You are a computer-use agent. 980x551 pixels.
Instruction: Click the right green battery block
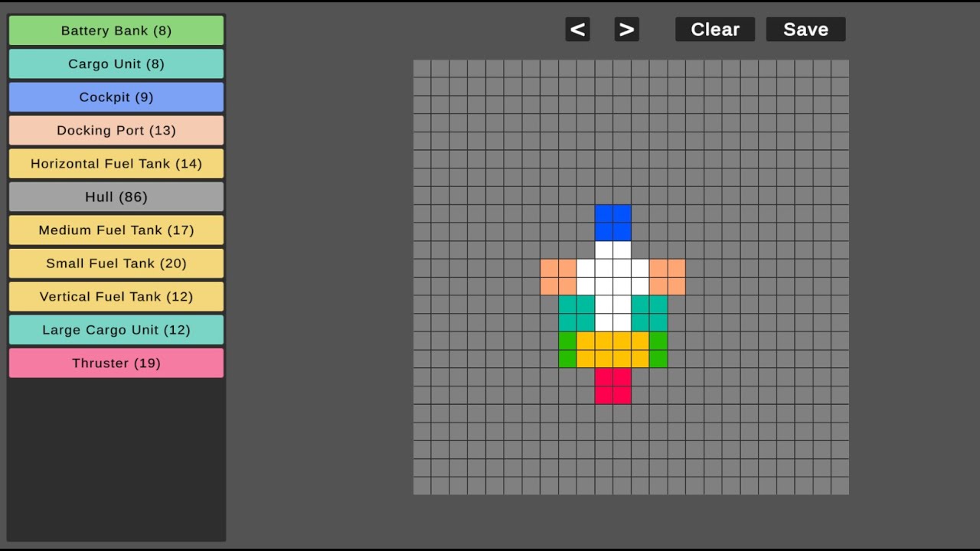coord(658,350)
